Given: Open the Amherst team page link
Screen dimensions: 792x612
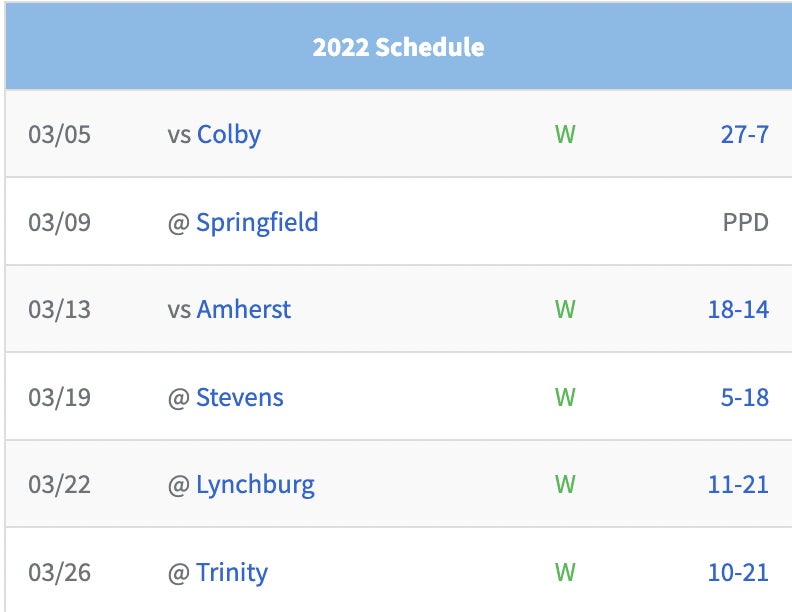Looking at the screenshot, I should point(243,309).
